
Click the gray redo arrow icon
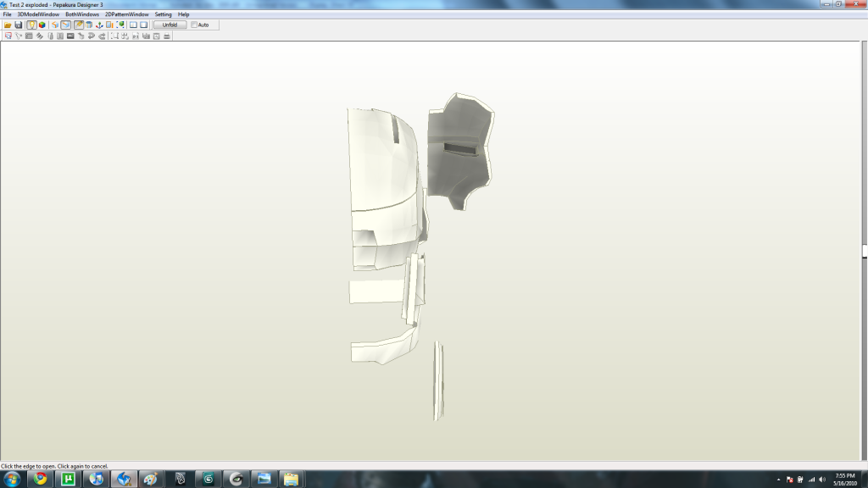coord(102,36)
